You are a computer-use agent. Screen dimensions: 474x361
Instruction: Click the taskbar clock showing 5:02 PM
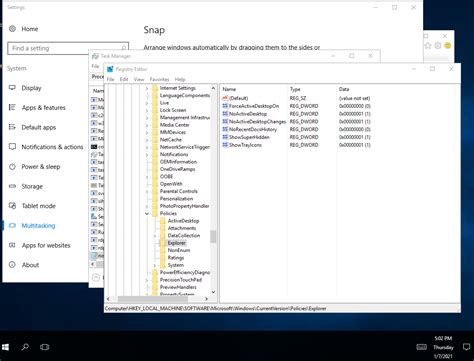tap(443, 347)
